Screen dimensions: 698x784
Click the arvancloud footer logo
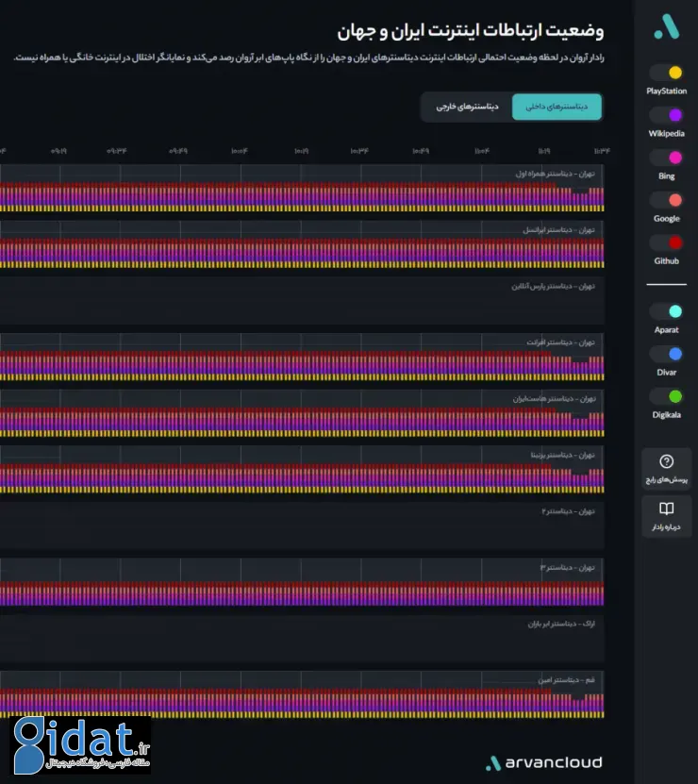543,762
